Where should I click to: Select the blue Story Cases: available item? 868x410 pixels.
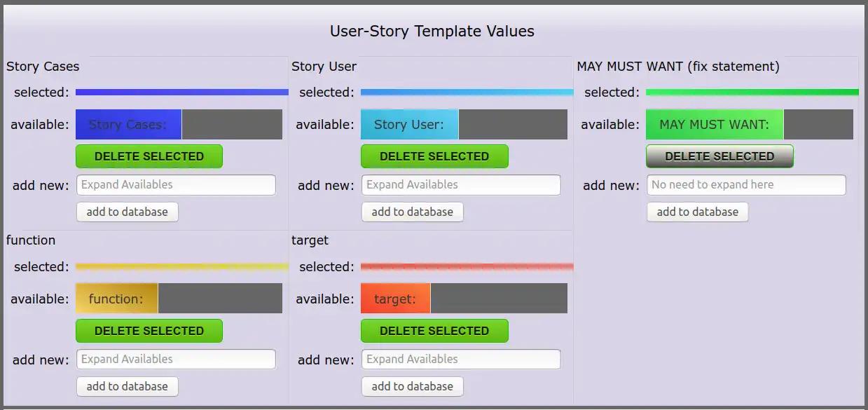coord(128,124)
